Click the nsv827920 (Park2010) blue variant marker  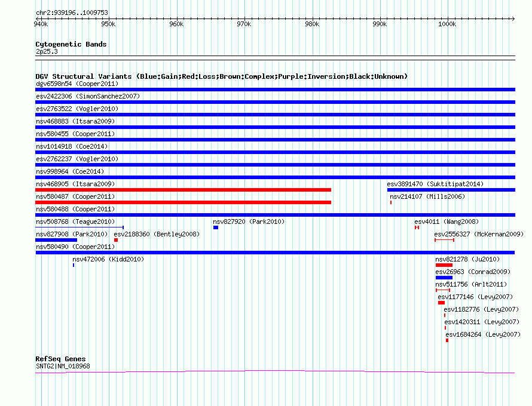click(x=216, y=227)
